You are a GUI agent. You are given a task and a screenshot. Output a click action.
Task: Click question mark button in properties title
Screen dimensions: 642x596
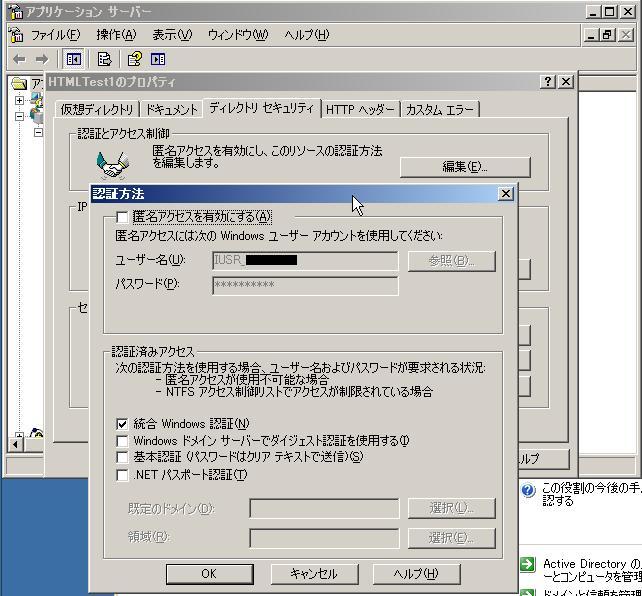coord(548,82)
